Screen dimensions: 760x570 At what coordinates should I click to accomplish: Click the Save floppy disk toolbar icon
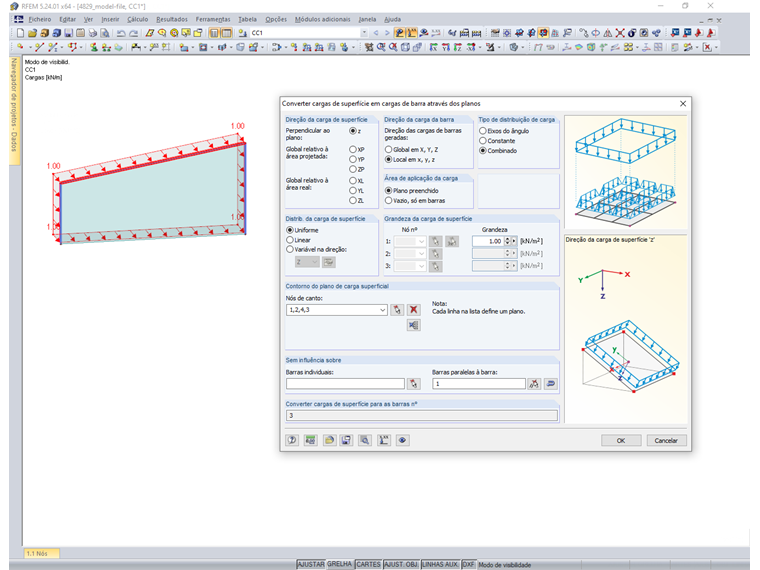coord(68,33)
